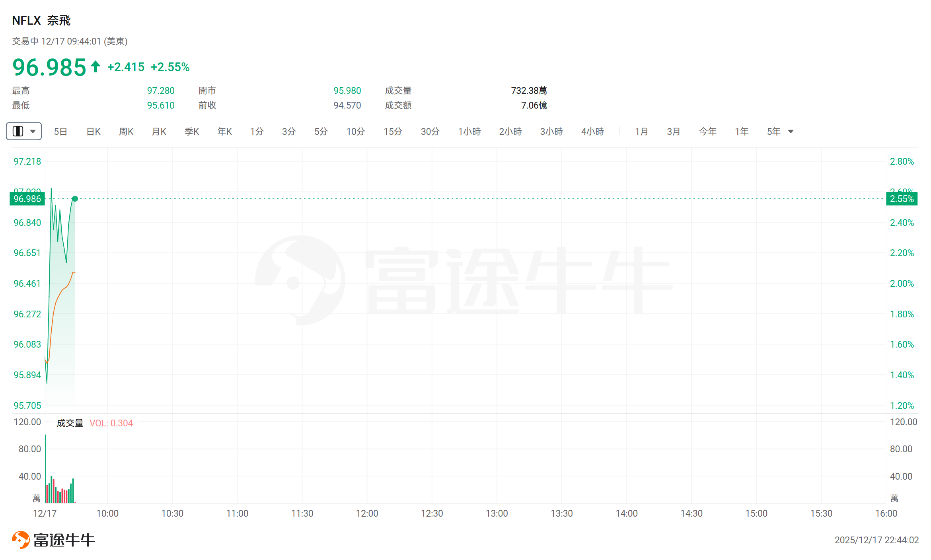
Task: Choose the 1分 interval
Action: tap(257, 131)
